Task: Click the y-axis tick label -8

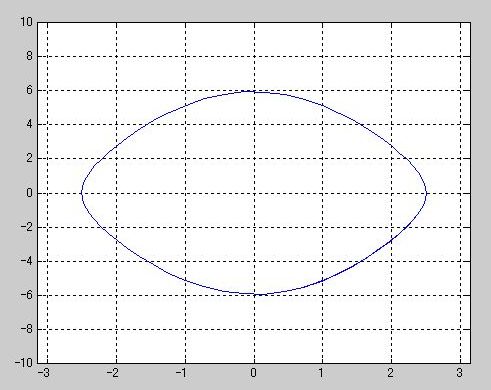Action: tap(27, 329)
